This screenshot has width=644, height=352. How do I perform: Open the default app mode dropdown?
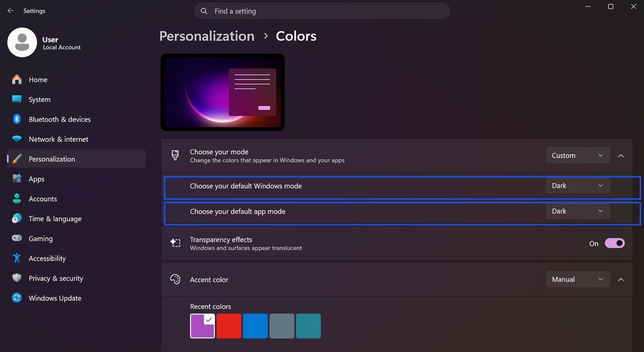click(578, 211)
